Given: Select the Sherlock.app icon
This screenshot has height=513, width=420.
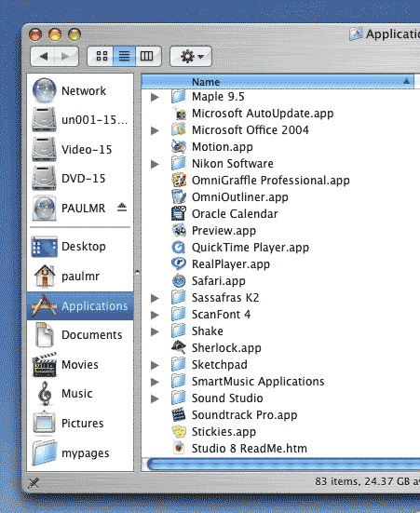Looking at the screenshot, I should (179, 347).
